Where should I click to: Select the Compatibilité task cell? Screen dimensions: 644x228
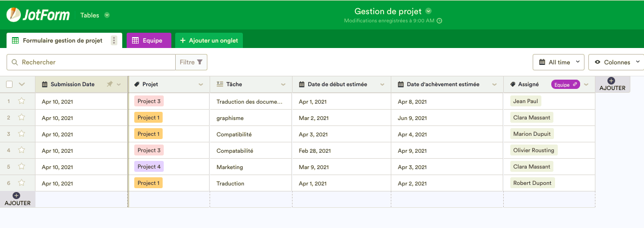coord(251,134)
